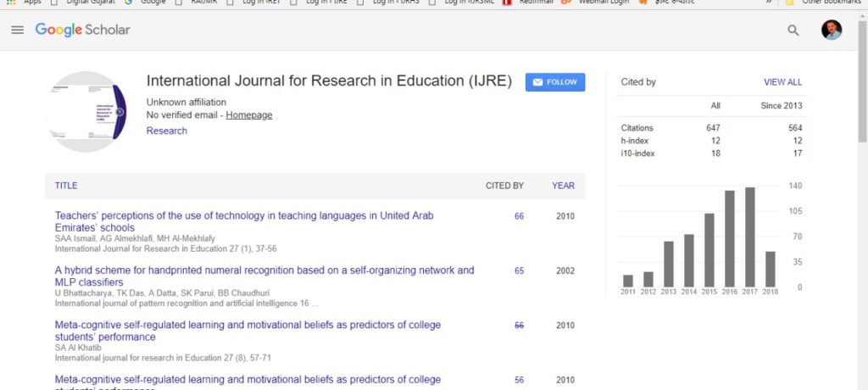Screen dimensions: 868x390
Task: Sort articles by YEAR header
Action: click(x=563, y=186)
